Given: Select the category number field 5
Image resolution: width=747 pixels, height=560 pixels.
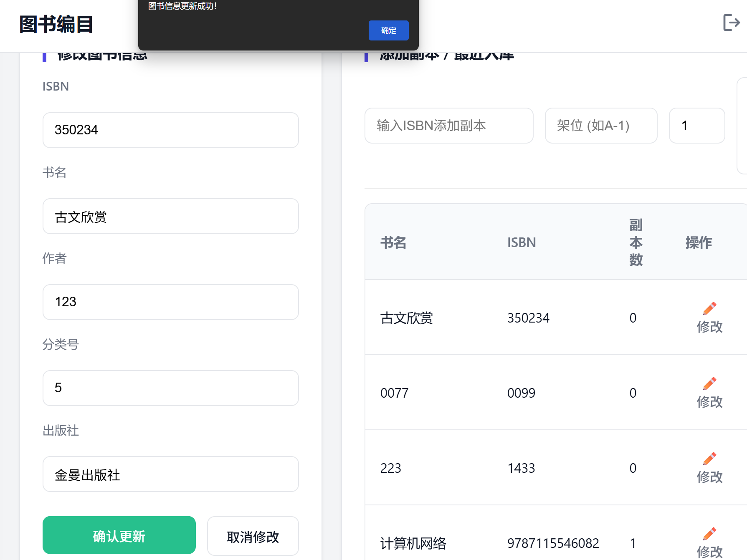Looking at the screenshot, I should 170,388.
